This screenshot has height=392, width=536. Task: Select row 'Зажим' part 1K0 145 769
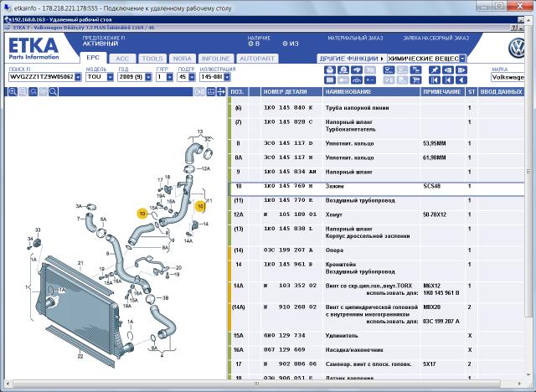[x=376, y=189]
